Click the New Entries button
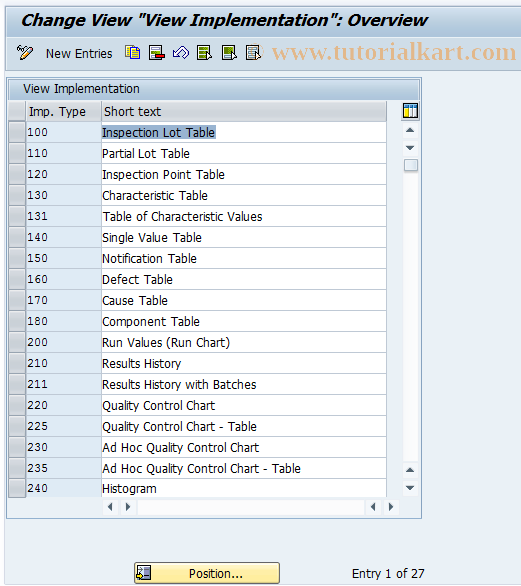 [79, 54]
